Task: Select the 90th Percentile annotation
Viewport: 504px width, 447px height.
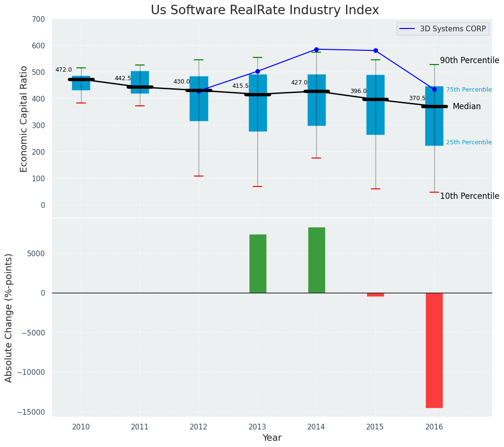Action: 469,61
